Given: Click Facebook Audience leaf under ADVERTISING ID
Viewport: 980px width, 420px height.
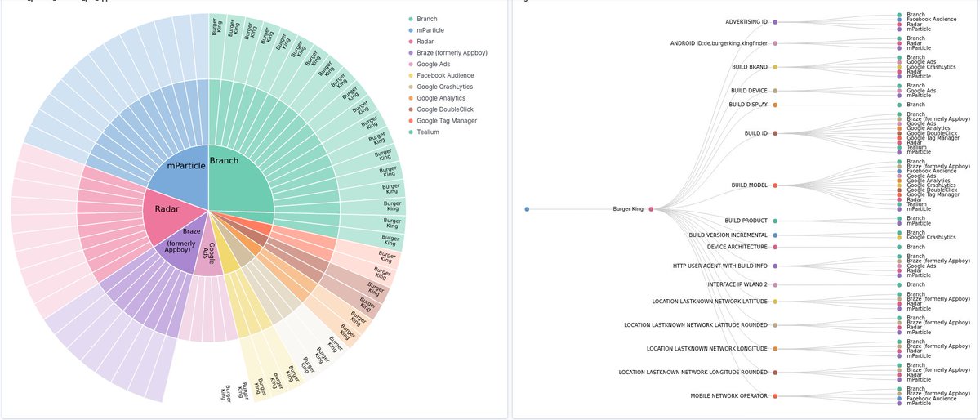Looking at the screenshot, I should click(899, 20).
